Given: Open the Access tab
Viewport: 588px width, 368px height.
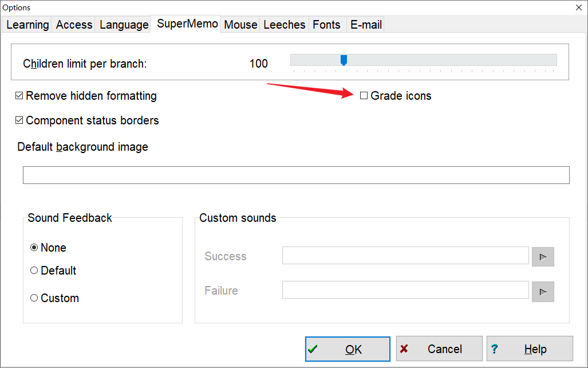Looking at the screenshot, I should [x=74, y=25].
